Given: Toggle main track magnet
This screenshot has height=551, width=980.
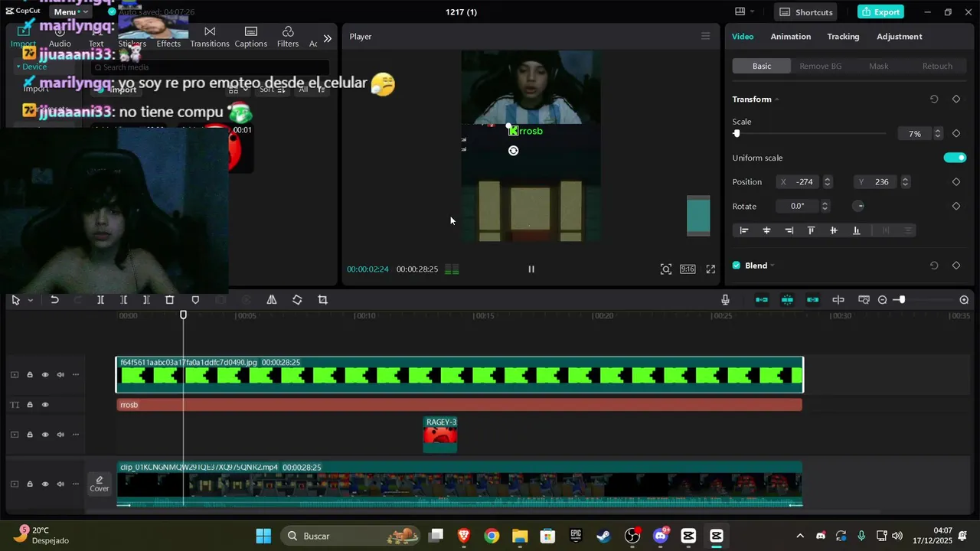Looking at the screenshot, I should 762,300.
